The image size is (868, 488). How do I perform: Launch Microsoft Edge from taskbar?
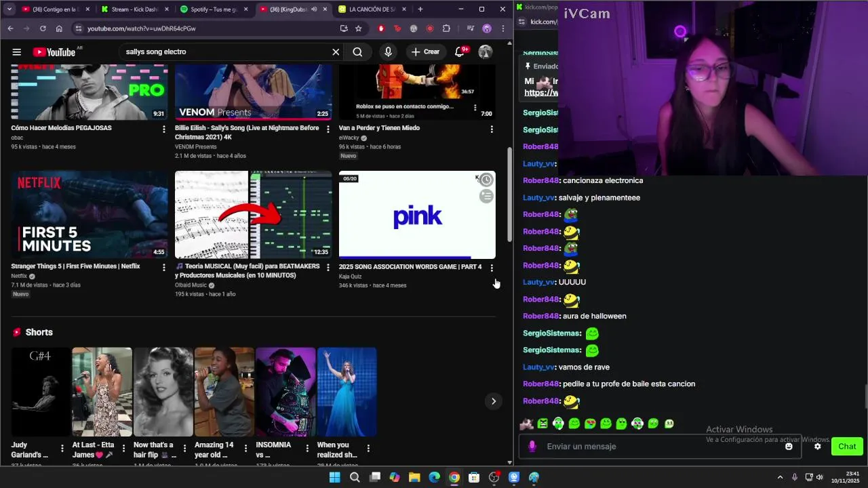(434, 477)
